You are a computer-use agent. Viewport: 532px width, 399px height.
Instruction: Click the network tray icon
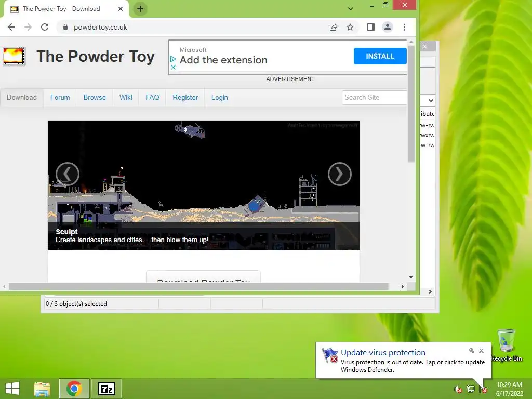click(471, 389)
